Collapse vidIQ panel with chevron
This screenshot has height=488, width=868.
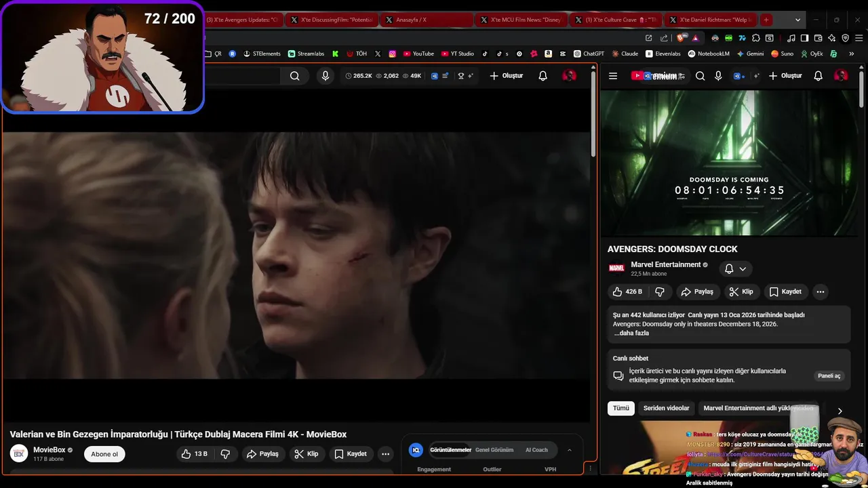coord(569,450)
